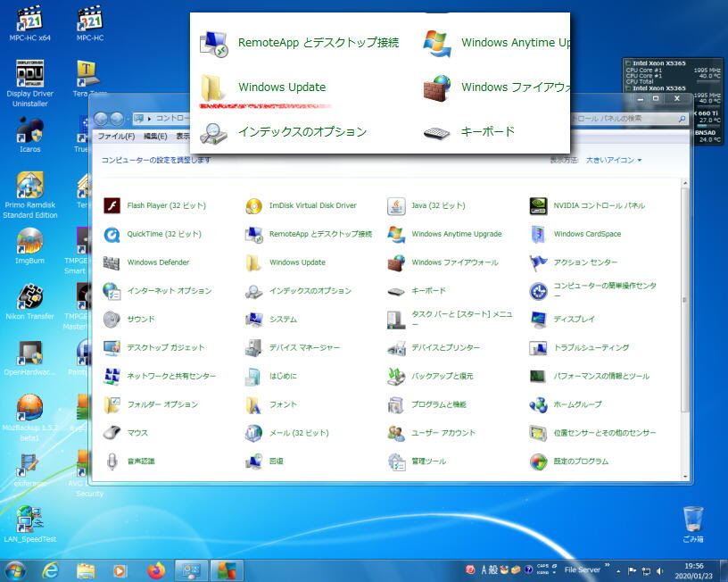Open ImDisk Virtual Disk Driver icon

pos(254,205)
